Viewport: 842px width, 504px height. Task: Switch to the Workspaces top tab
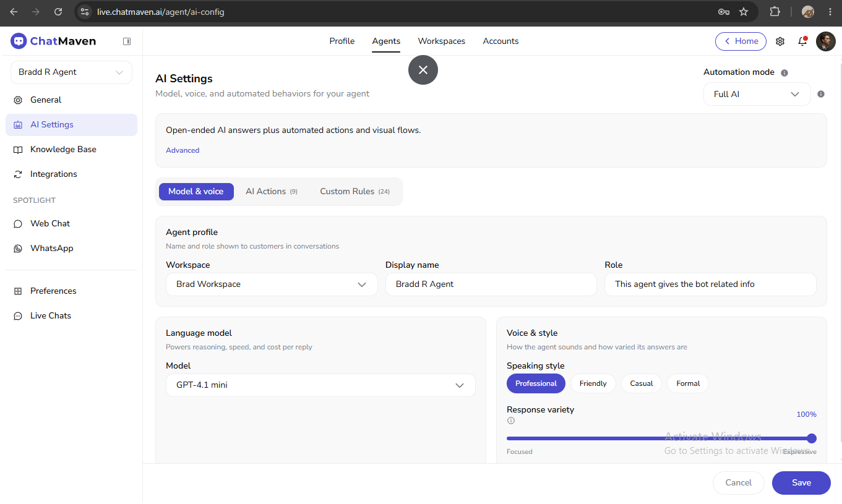tap(441, 41)
